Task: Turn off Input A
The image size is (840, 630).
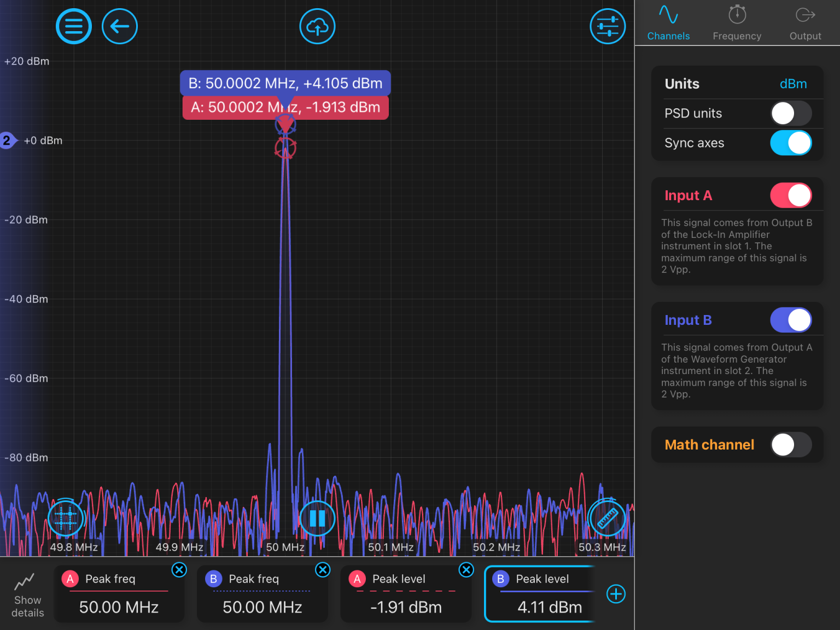Action: pos(791,195)
